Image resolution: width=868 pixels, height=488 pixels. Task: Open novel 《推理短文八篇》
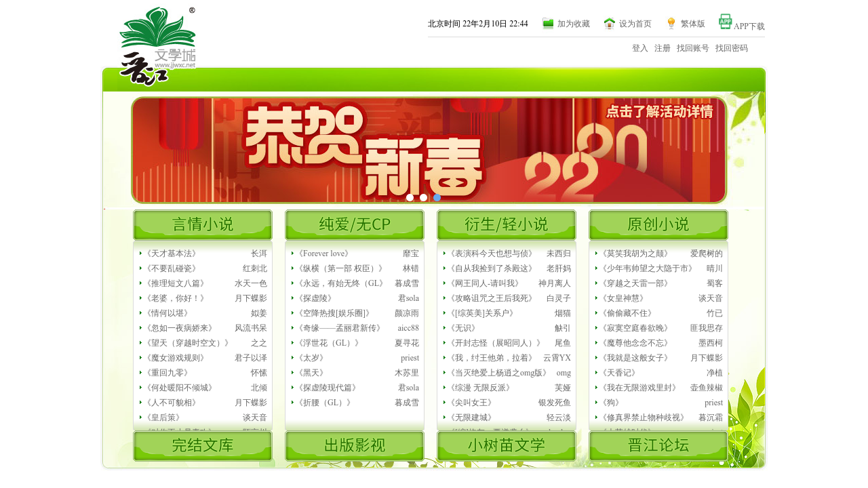point(174,283)
